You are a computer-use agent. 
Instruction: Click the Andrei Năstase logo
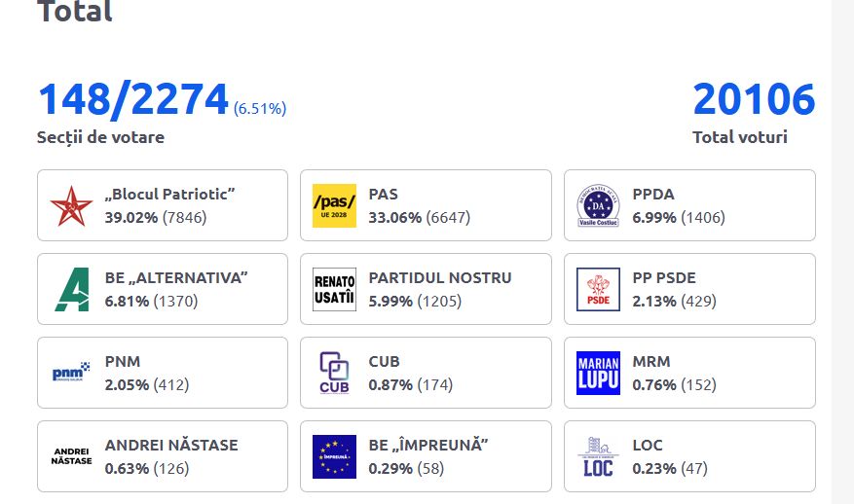(71, 456)
